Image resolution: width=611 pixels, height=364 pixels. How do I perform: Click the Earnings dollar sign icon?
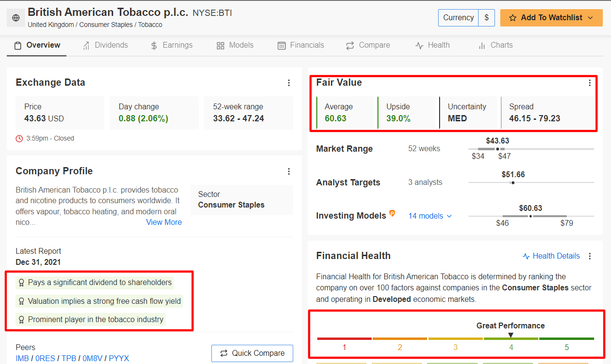tap(154, 46)
